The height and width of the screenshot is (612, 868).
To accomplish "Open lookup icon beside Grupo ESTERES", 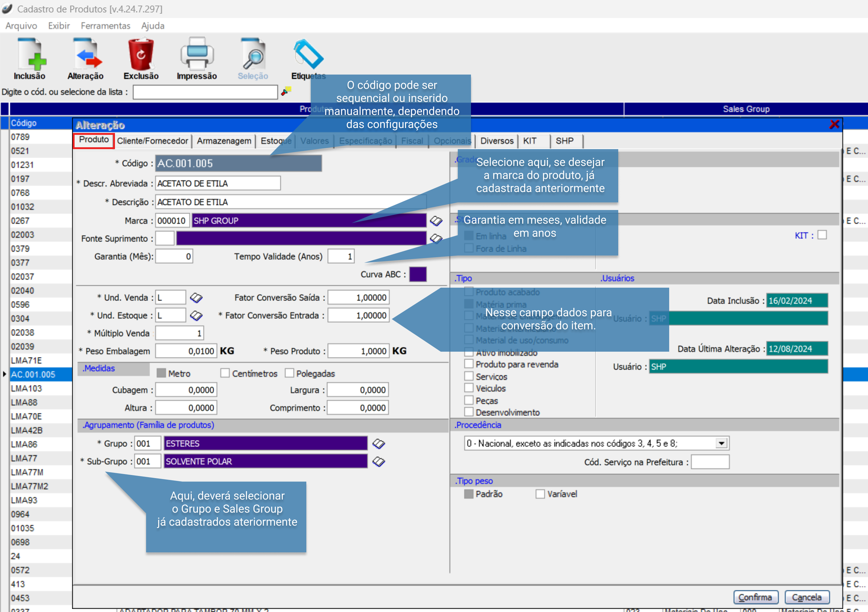I will pyautogui.click(x=378, y=444).
